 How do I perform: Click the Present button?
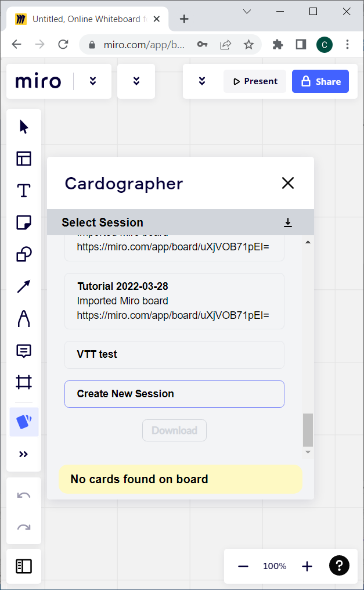pyautogui.click(x=255, y=81)
